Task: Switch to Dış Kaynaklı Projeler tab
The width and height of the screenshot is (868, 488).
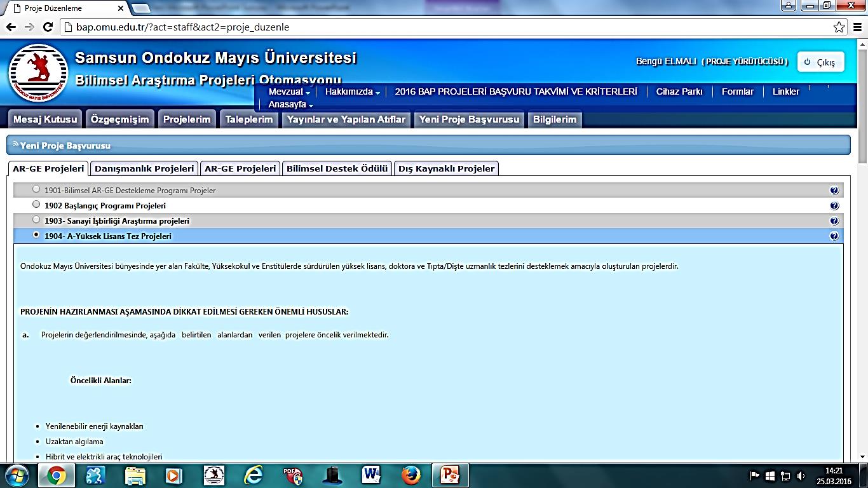Action: [447, 168]
